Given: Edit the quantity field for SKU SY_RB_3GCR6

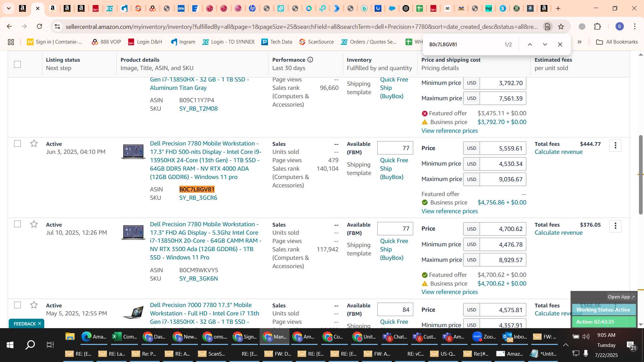Looking at the screenshot, I should [x=395, y=148].
